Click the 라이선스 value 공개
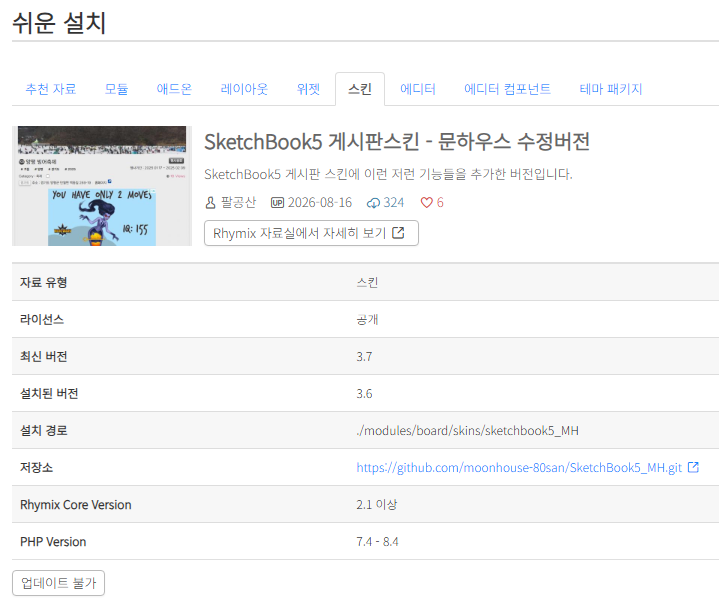This screenshot has height=609, width=719. pyautogui.click(x=367, y=319)
